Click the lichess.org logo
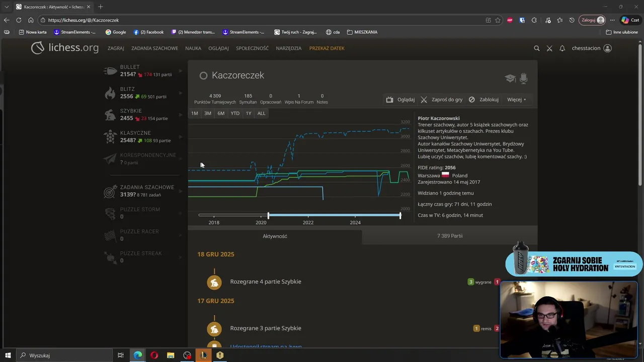The height and width of the screenshot is (362, 644). (x=65, y=48)
